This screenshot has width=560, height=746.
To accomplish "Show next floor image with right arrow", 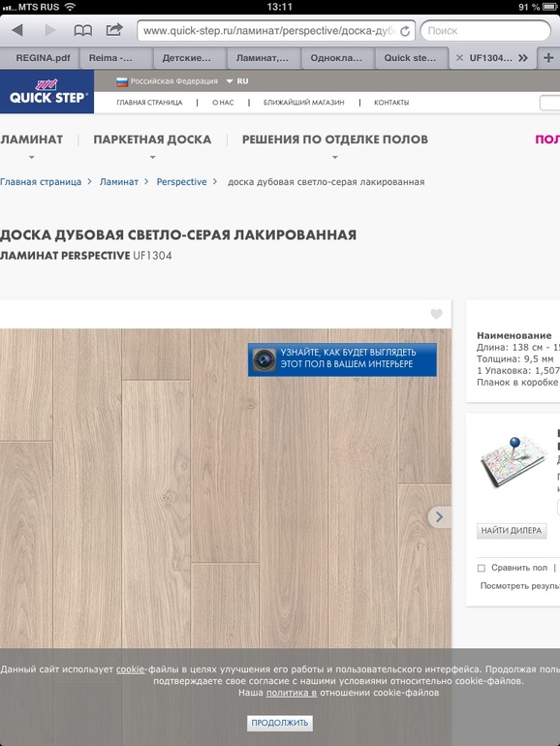I will (439, 516).
